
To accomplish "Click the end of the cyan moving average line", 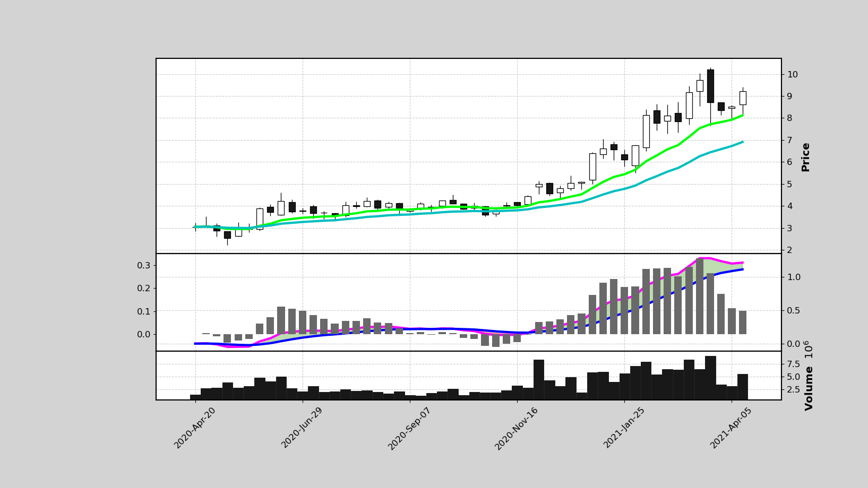I will pos(742,142).
